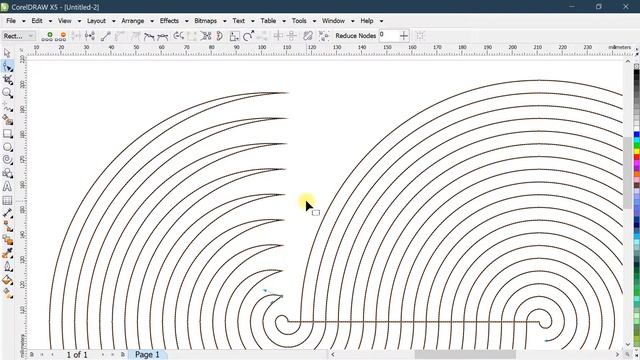Select the Spiral tool
Viewport: 640px width, 360px height.
(x=7, y=160)
